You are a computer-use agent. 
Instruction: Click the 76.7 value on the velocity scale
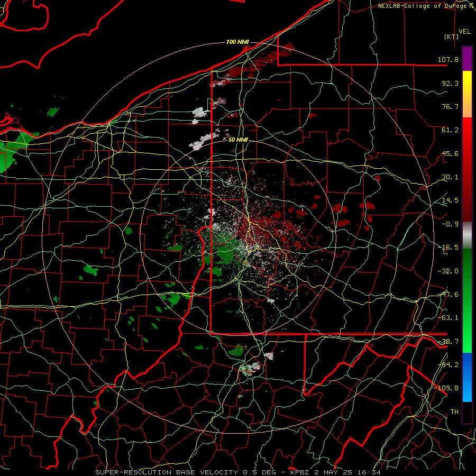(450, 106)
